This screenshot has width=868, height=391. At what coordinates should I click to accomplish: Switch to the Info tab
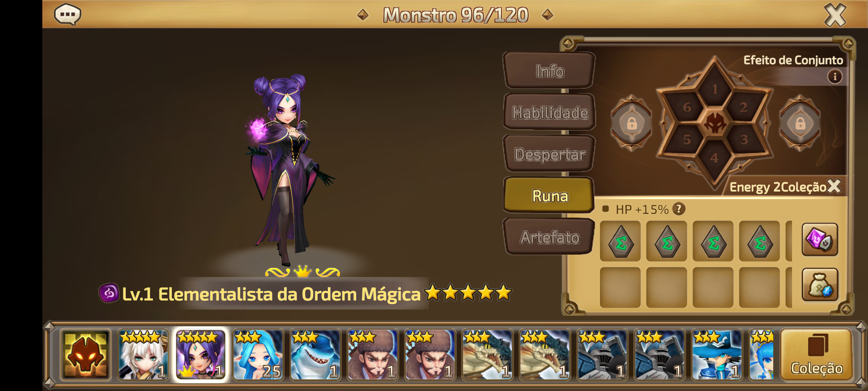coord(549,71)
